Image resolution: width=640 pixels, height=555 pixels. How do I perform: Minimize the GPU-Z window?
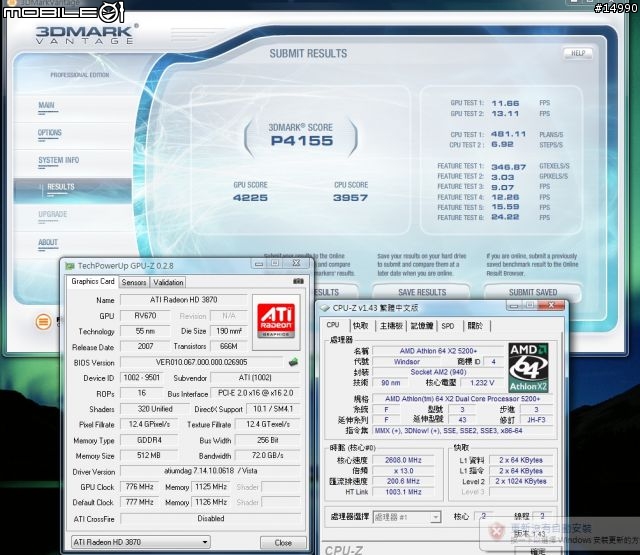coord(259,264)
